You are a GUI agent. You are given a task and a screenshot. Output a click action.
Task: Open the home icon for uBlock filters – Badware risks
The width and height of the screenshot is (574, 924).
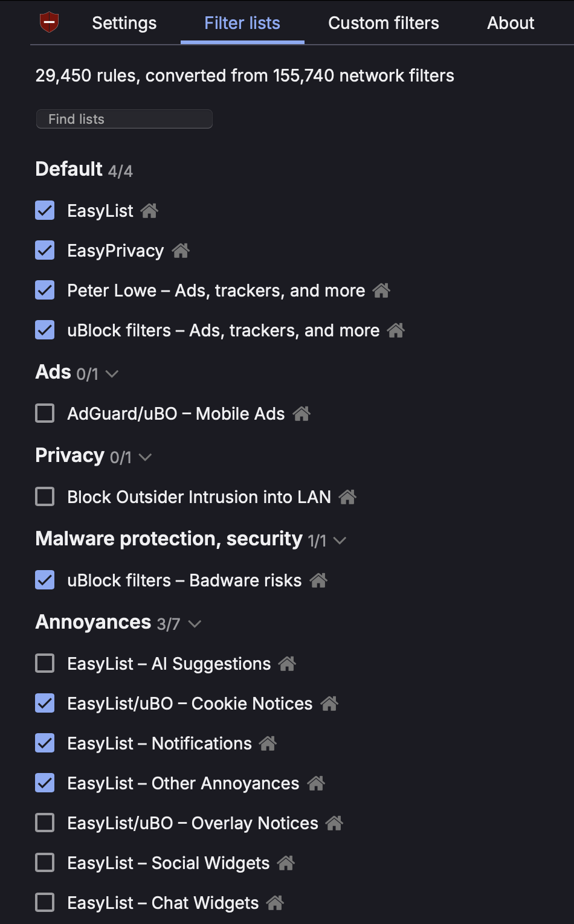pyautogui.click(x=320, y=580)
